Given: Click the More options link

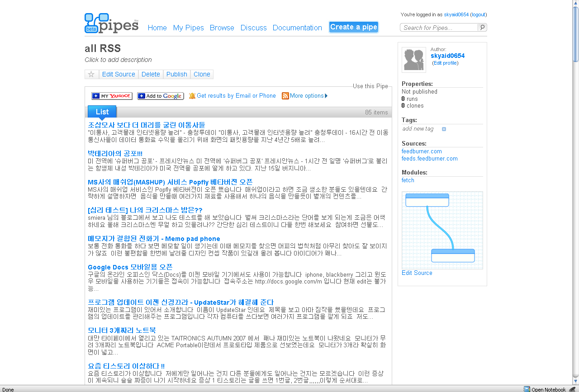Looking at the screenshot, I should 307,96.
